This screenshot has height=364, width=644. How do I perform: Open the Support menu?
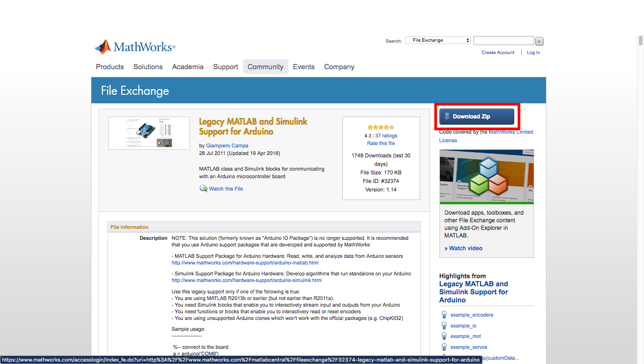coord(225,67)
